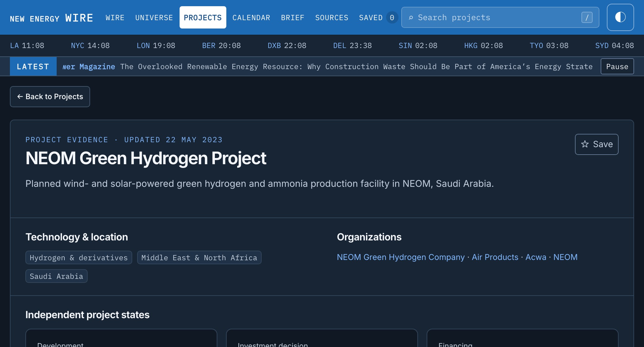Click the Independent project states heading
Image resolution: width=644 pixels, height=347 pixels.
click(87, 315)
